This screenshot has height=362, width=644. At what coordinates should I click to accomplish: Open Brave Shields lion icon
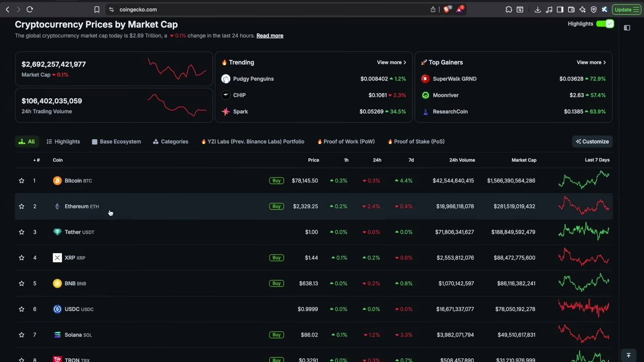coord(447,9)
